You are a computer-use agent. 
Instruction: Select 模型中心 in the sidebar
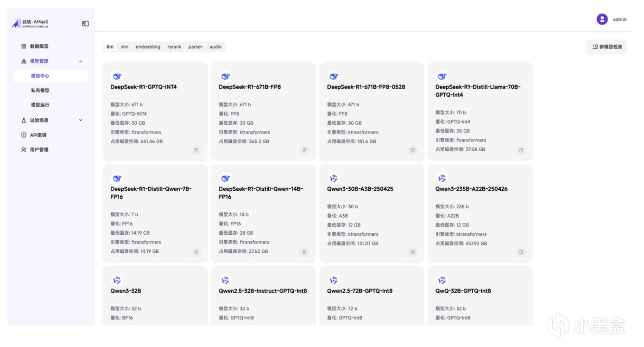click(50, 76)
